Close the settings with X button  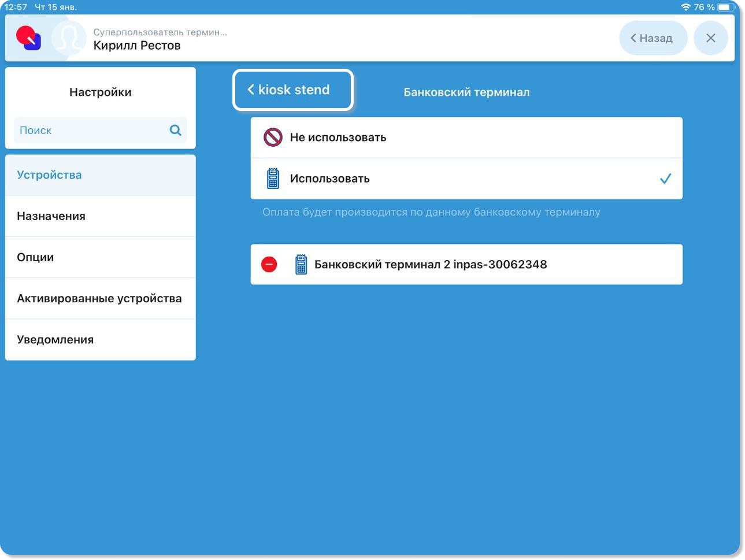[710, 38]
